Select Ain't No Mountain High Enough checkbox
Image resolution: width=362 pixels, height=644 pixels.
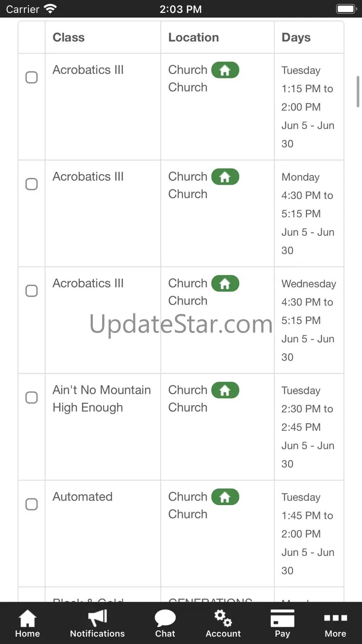click(x=32, y=397)
